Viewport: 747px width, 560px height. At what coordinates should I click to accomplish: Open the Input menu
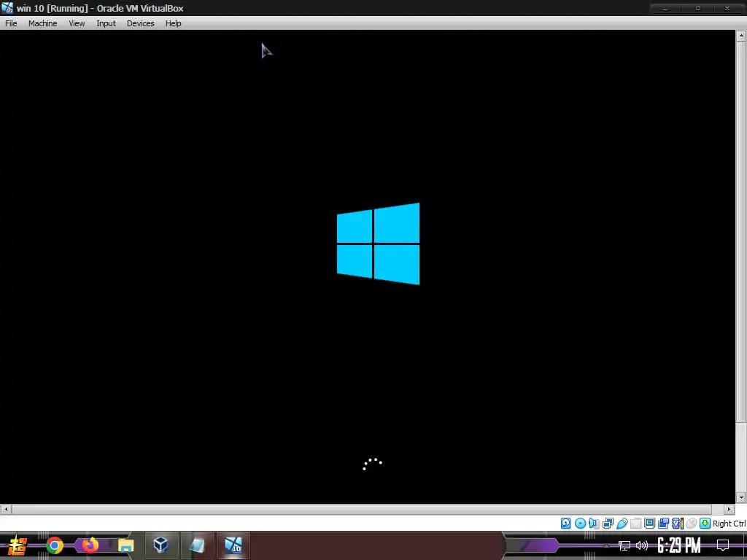106,23
